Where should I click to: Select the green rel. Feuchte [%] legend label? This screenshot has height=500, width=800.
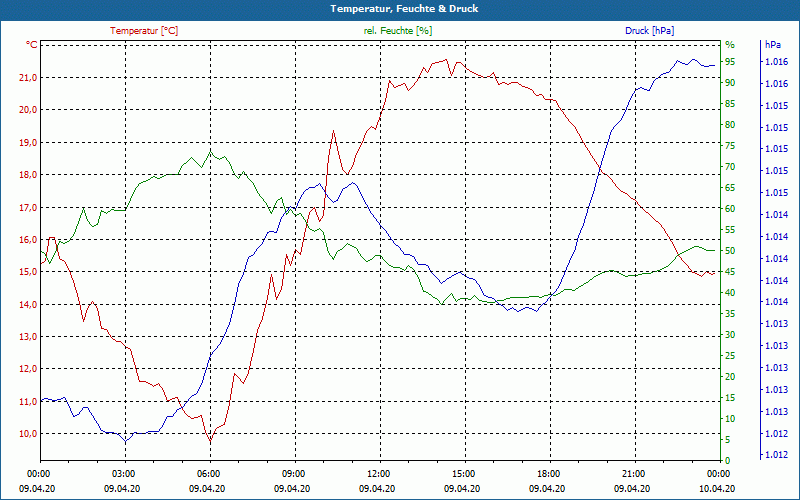[397, 31]
